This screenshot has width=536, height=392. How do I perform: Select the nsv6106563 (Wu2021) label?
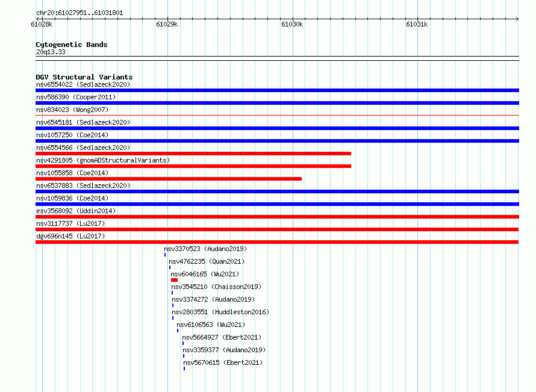(x=211, y=325)
